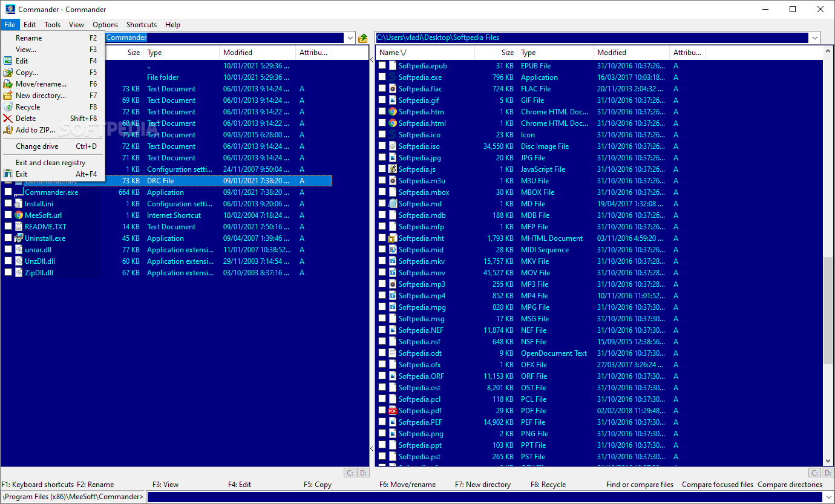Click the Copy icon in File menu
The height and width of the screenshot is (504, 835).
click(8, 72)
